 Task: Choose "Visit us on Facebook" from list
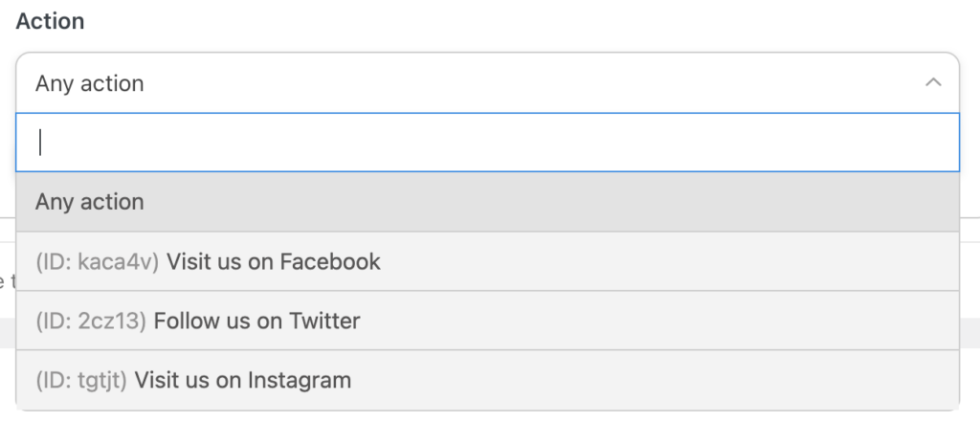point(273,261)
